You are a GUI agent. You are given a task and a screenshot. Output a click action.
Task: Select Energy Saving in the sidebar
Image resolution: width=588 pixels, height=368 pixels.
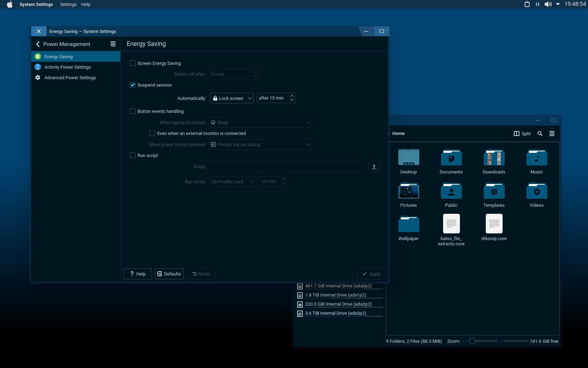58,56
